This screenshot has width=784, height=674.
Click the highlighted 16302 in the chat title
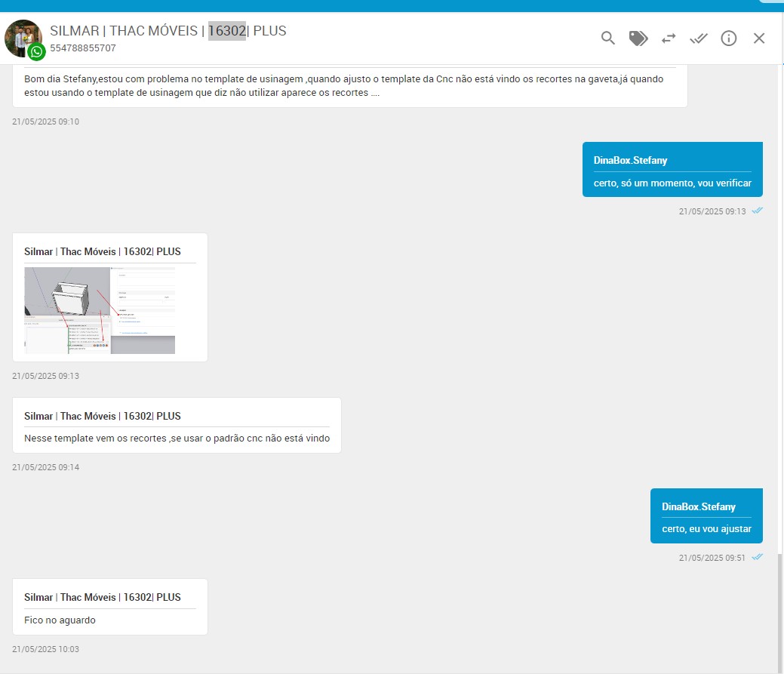(227, 31)
